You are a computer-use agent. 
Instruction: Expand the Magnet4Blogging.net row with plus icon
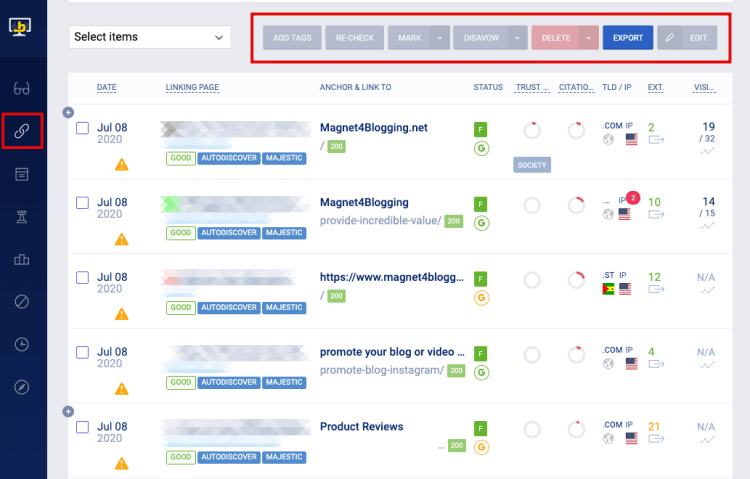(68, 112)
